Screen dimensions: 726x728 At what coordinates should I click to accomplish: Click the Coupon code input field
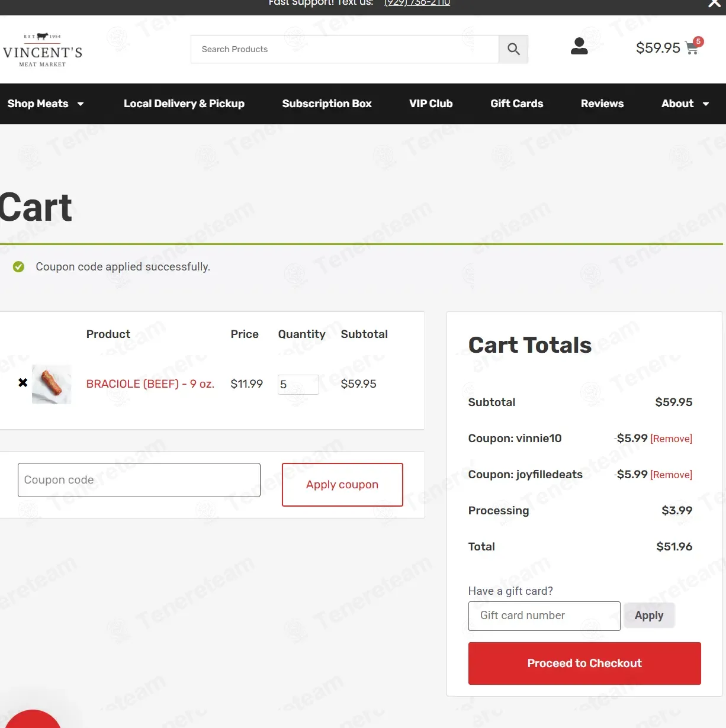point(139,480)
